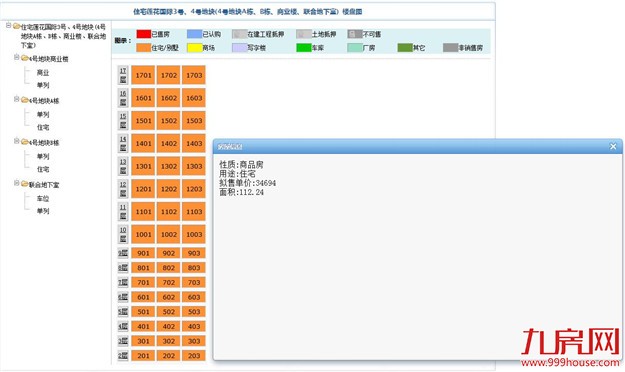Click the yellow 商场 legend swatch
The image size is (625, 372).
point(195,47)
